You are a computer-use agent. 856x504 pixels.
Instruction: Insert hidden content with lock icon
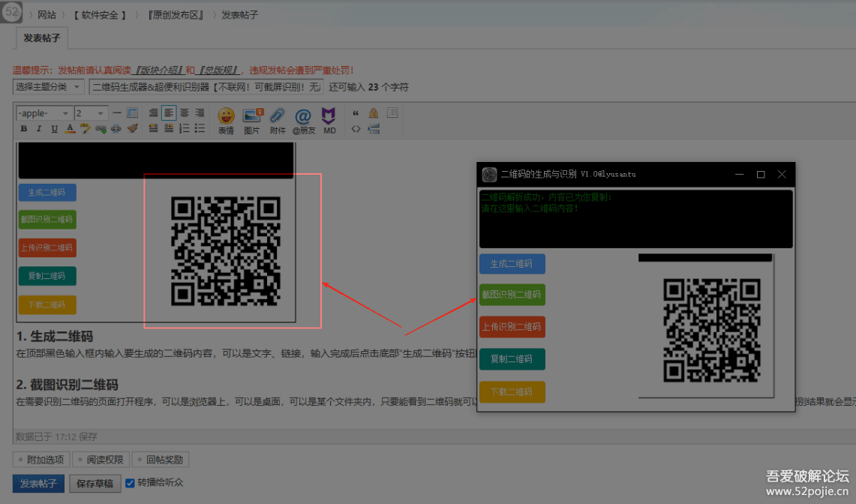374,113
